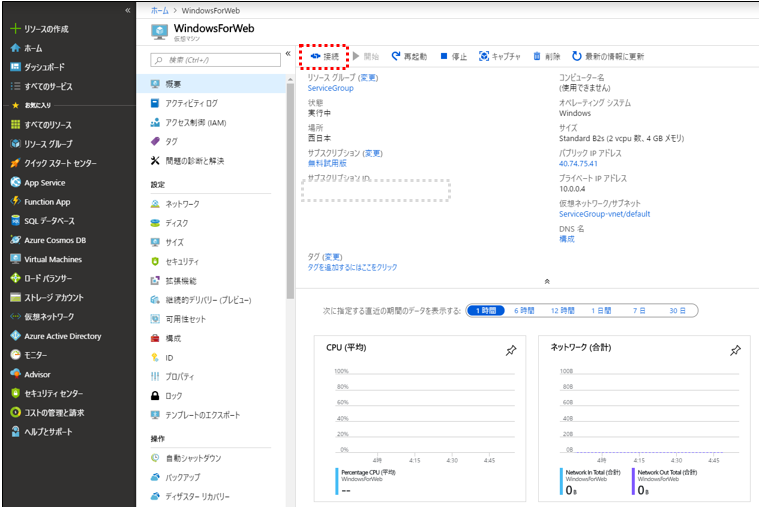The width and height of the screenshot is (759, 507).
Task: Open the テンプレートのエクスポート item
Action: [212, 415]
